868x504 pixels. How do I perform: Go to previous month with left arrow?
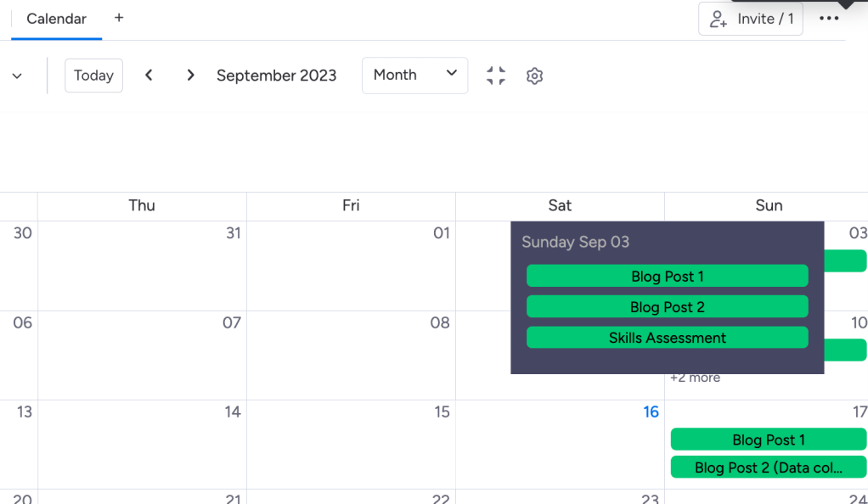[x=149, y=76]
